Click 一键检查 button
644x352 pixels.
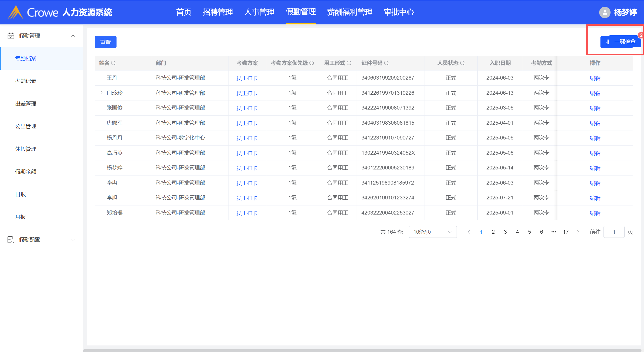[625, 41]
